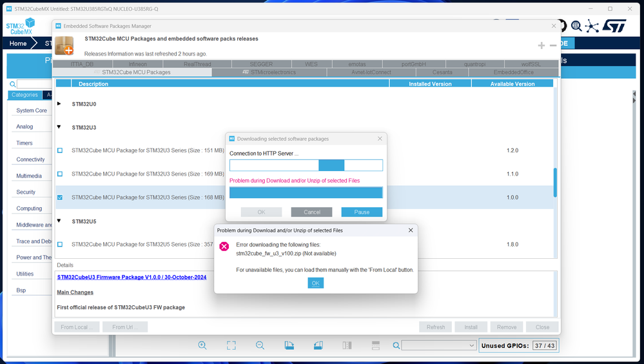Viewport: 644px width, 364px height.
Task: Select the Categories tab in left panel
Action: [24, 95]
